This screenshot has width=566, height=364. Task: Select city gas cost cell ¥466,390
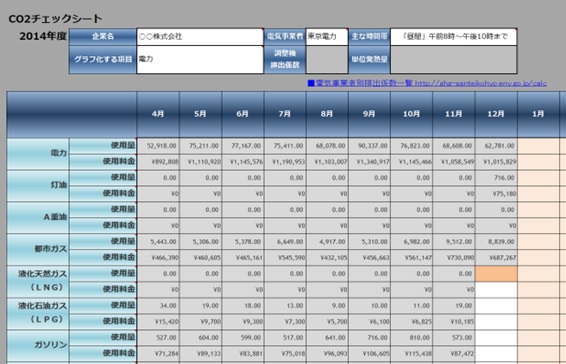pyautogui.click(x=158, y=257)
